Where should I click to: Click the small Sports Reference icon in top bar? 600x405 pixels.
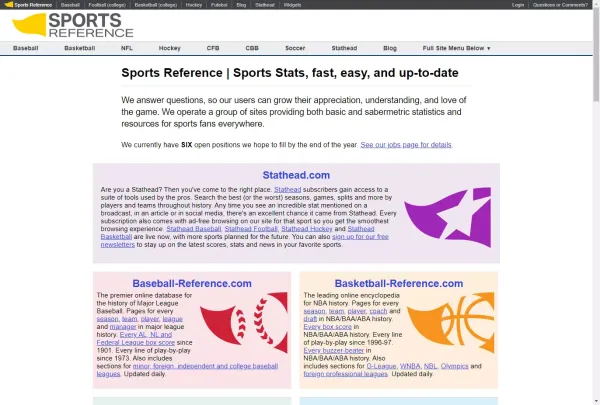[x=8, y=5]
